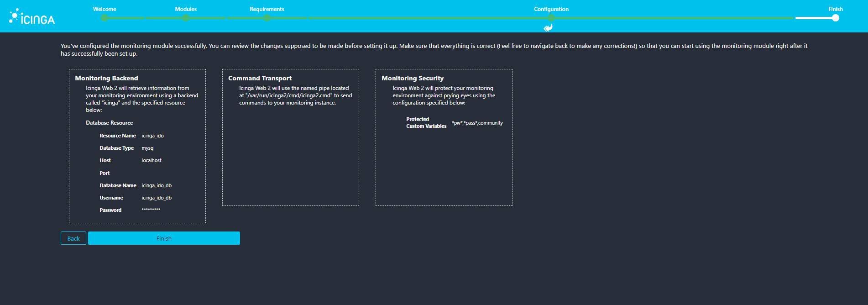Select the Modules wizard step label
Viewport: 868px width, 305px height.
point(186,9)
